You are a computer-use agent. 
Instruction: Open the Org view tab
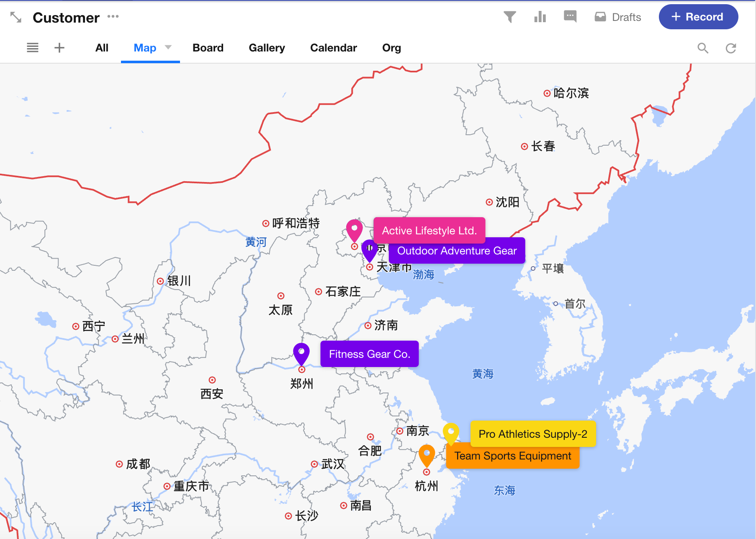(391, 48)
